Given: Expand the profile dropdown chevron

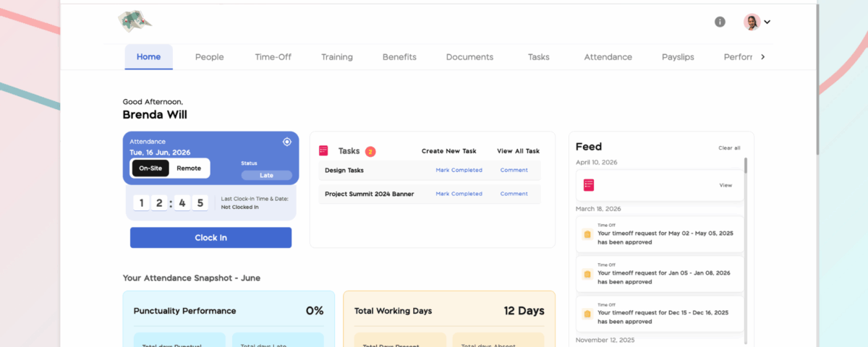Looking at the screenshot, I should (x=767, y=22).
